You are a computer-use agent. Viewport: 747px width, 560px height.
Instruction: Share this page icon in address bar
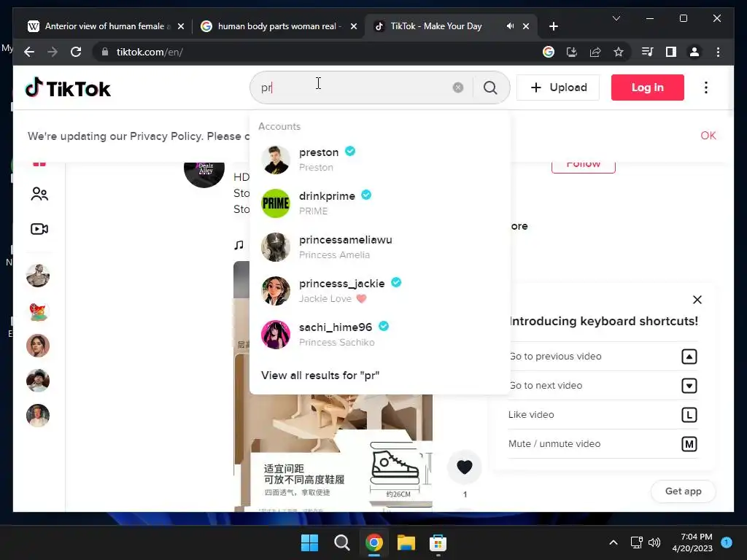595,52
